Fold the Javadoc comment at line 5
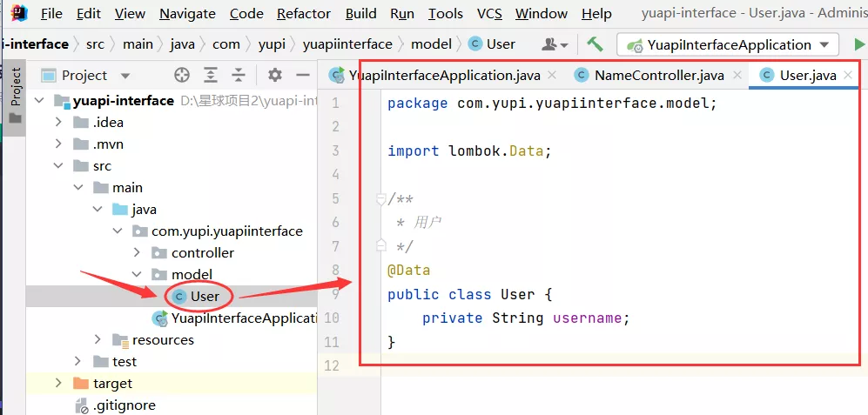Screen dimensions: 868x415 coord(380,199)
